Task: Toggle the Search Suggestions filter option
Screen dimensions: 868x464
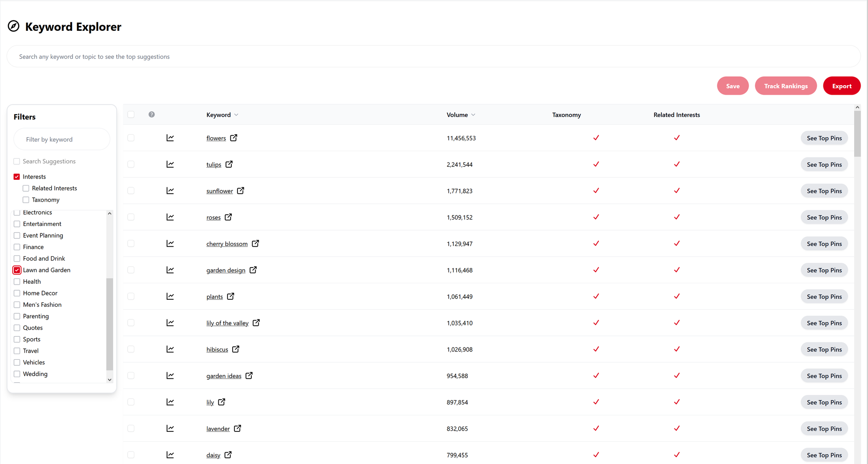Action: click(x=16, y=161)
